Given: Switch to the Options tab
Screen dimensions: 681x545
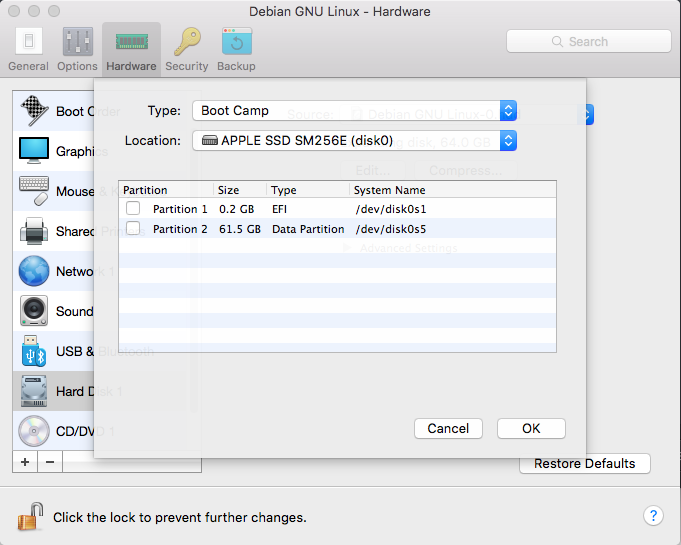Looking at the screenshot, I should click(77, 49).
